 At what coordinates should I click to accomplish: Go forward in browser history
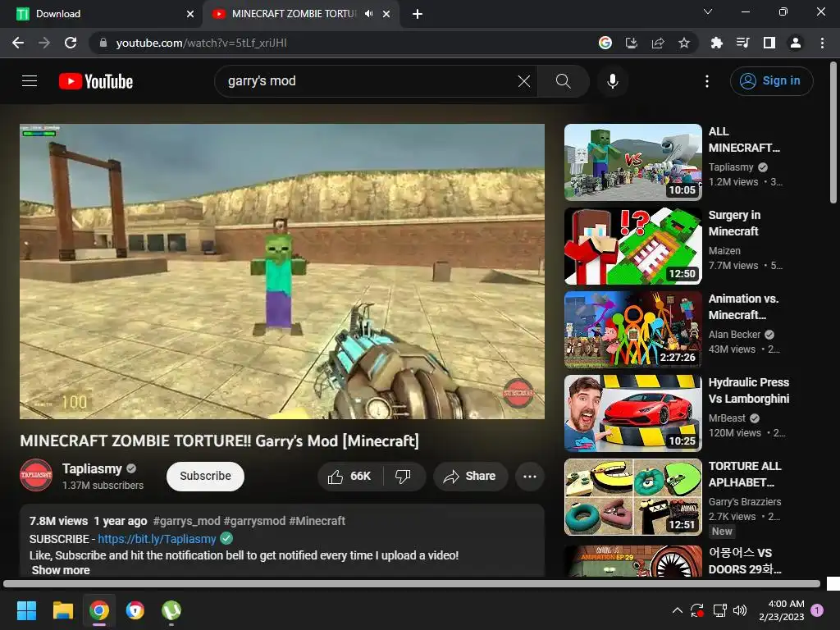[x=44, y=43]
